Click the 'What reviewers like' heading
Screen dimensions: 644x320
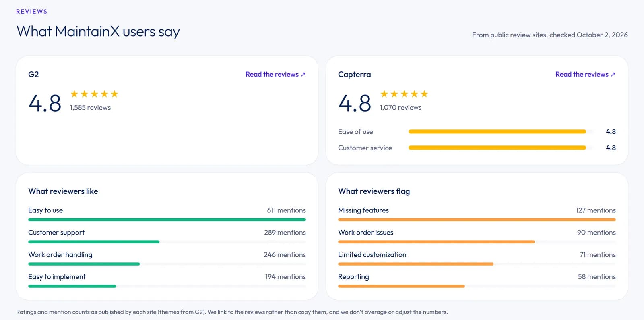[x=63, y=191]
